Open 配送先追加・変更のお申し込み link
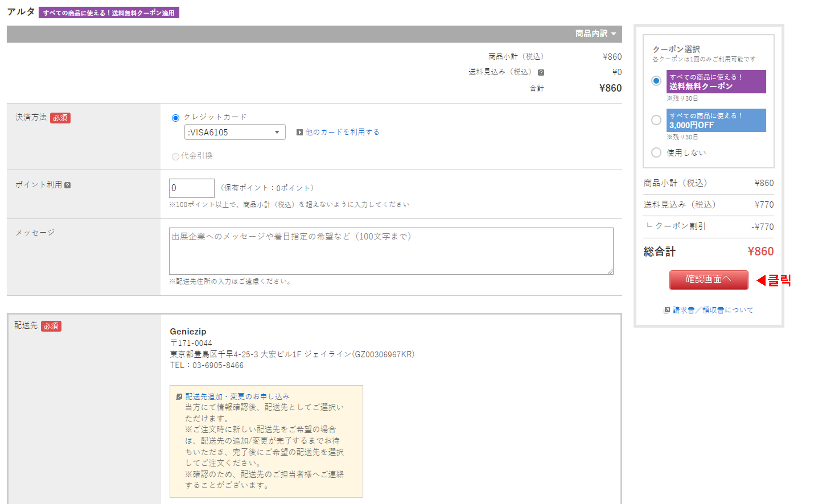Screen dimensions: 818x504 tap(237, 396)
